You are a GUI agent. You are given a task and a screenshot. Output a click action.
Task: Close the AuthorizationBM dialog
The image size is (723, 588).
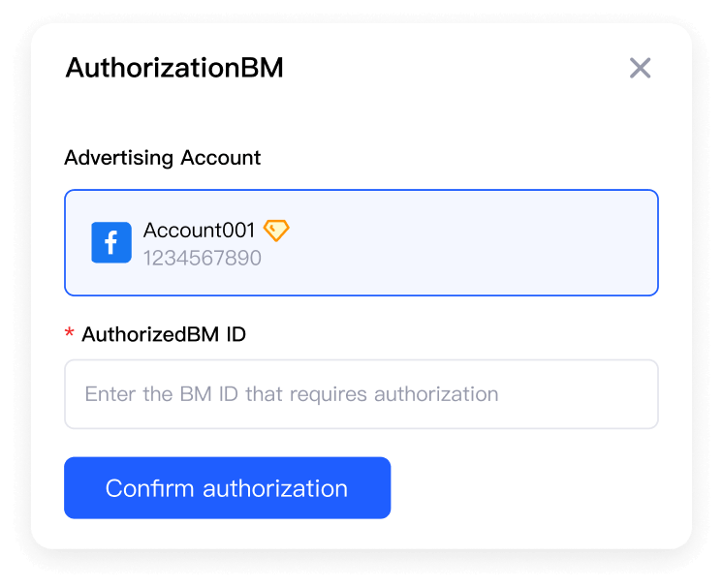click(640, 68)
